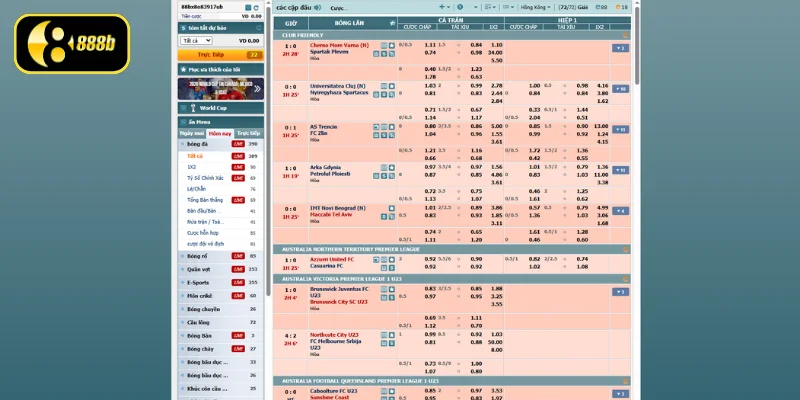The width and height of the screenshot is (800, 400).
Task: Collapse the World Cup section
Action: click(221, 108)
